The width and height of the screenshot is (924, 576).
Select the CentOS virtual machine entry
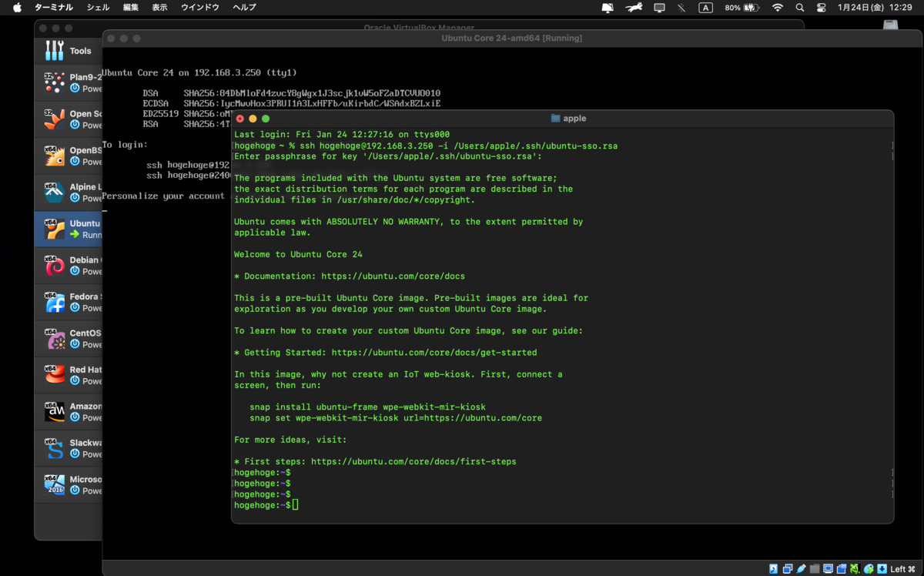tap(69, 339)
